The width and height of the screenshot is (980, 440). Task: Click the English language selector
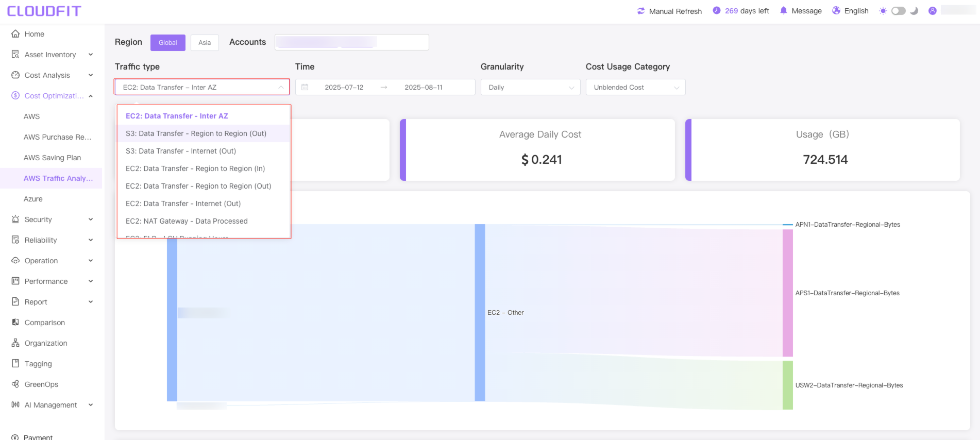click(x=856, y=11)
